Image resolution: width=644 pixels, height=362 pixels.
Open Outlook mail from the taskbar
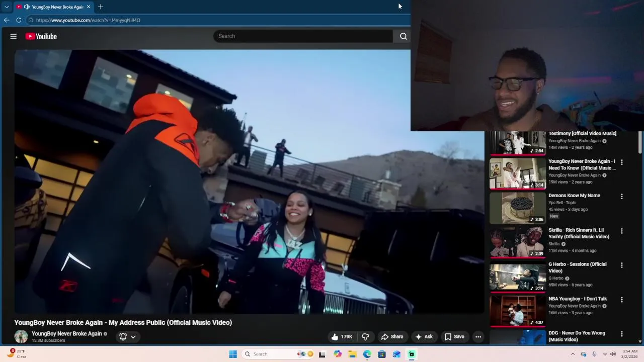pyautogui.click(x=397, y=354)
